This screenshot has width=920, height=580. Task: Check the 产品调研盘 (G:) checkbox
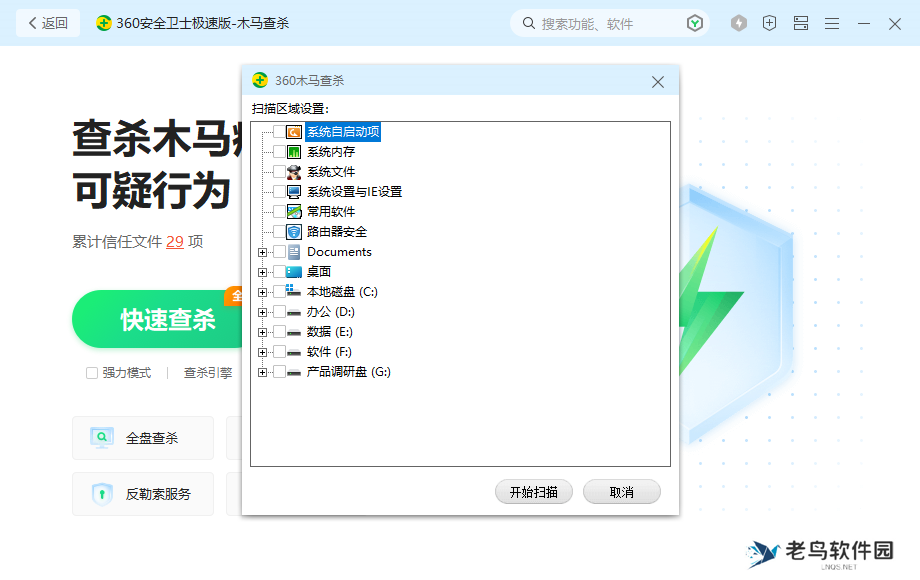pyautogui.click(x=279, y=371)
